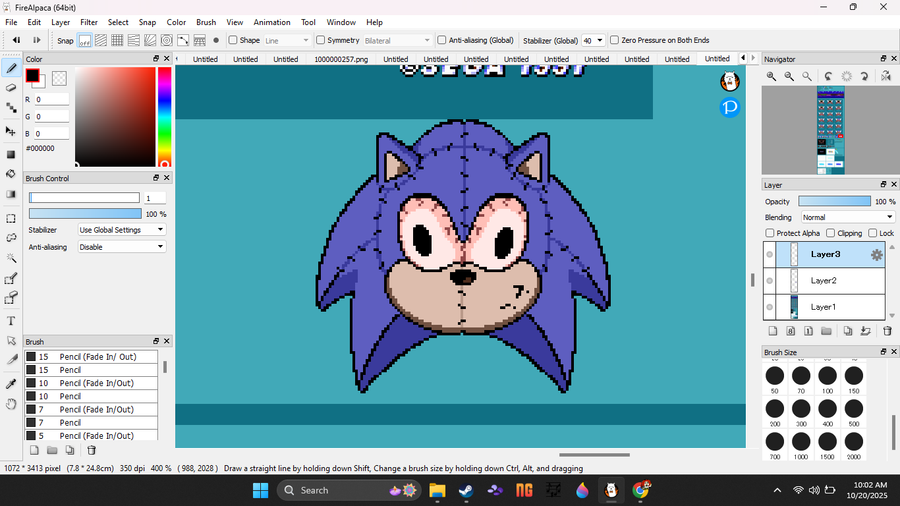Open the Brush menu

coord(206,22)
